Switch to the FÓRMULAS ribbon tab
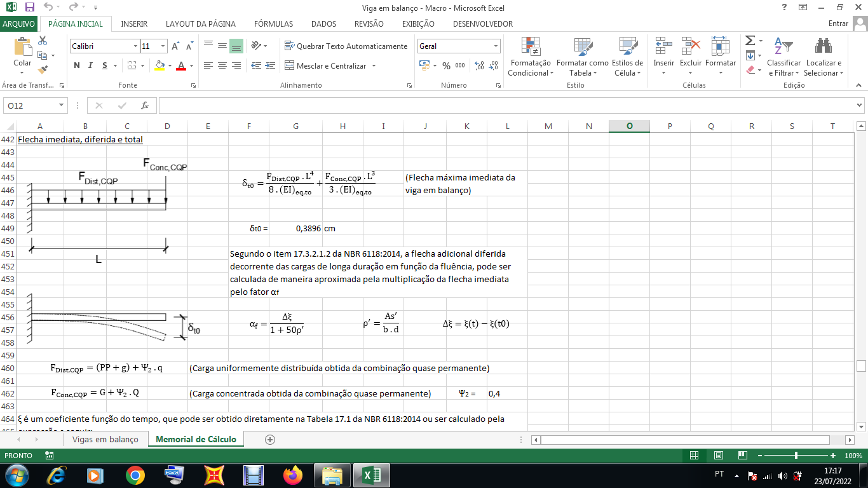The height and width of the screenshot is (488, 868). click(x=273, y=24)
